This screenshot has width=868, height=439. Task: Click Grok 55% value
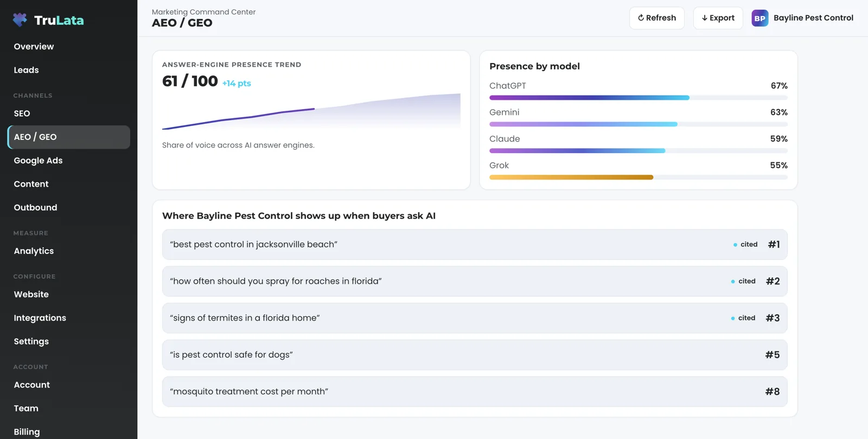pos(779,166)
